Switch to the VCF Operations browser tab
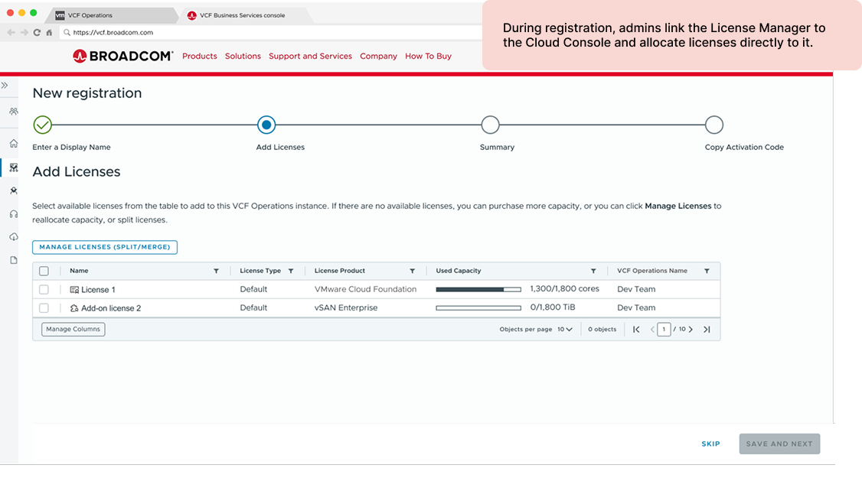The image size is (862, 504). (113, 15)
